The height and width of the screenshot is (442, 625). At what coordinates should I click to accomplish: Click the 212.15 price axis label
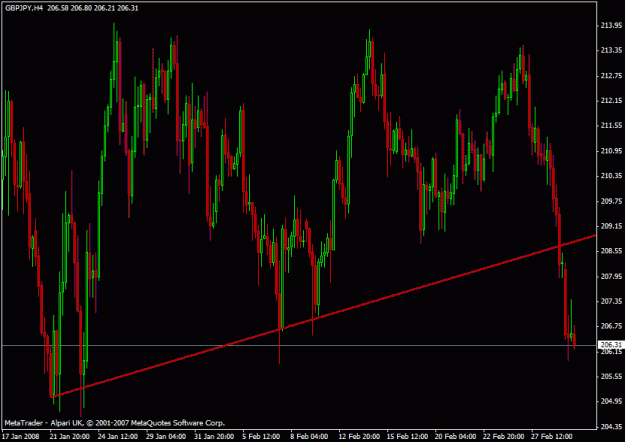[x=611, y=100]
